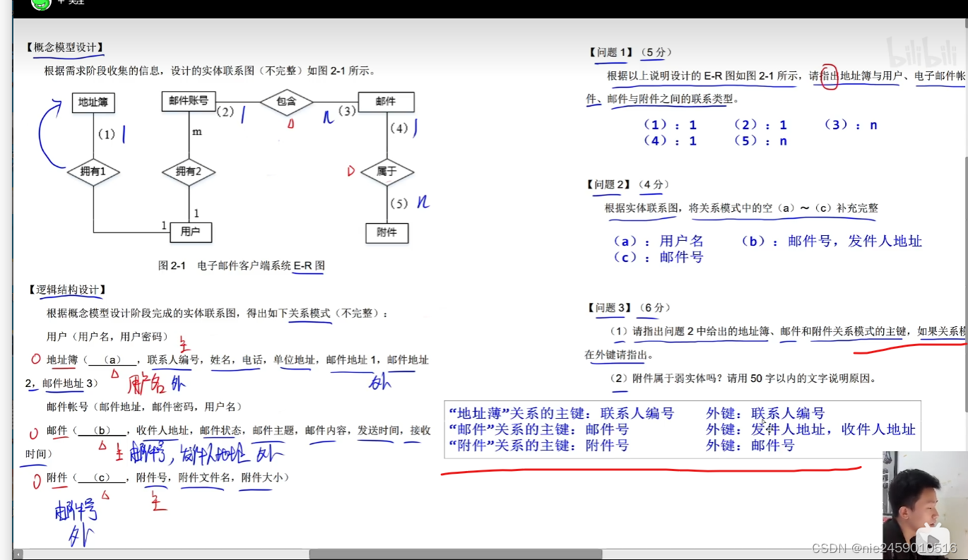This screenshot has height=560, width=968.
Task: Select the line 邮件帐号（邮件地址，邮件密码，用户名）
Action: pyautogui.click(x=144, y=407)
